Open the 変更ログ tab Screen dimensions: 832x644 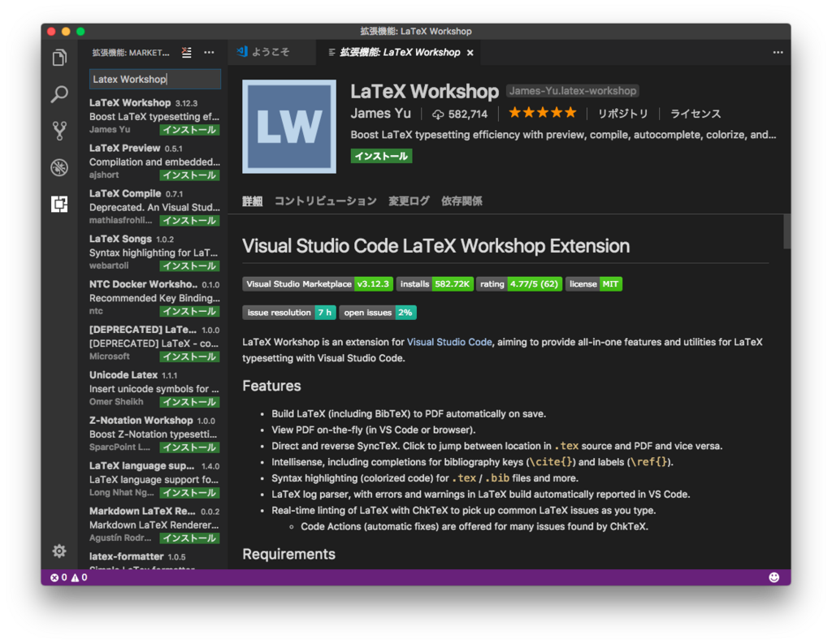[409, 201]
